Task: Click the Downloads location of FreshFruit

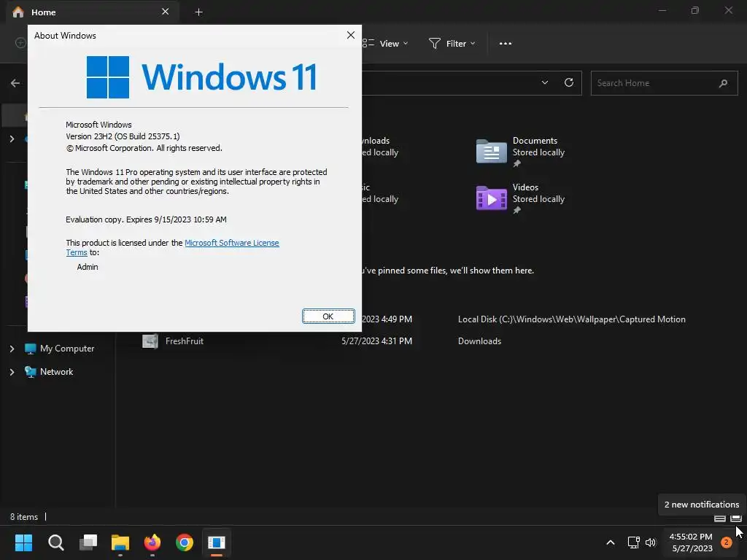Action: coord(479,341)
